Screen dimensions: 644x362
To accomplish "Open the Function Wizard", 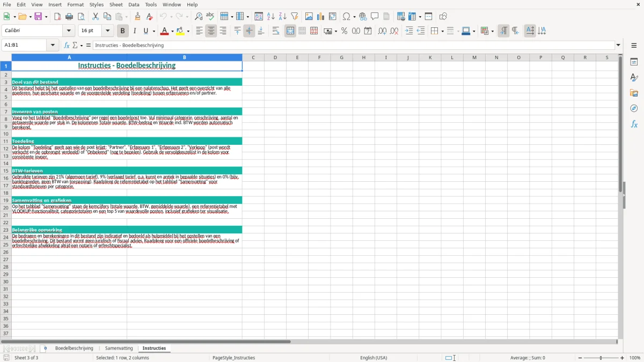I will pyautogui.click(x=67, y=45).
